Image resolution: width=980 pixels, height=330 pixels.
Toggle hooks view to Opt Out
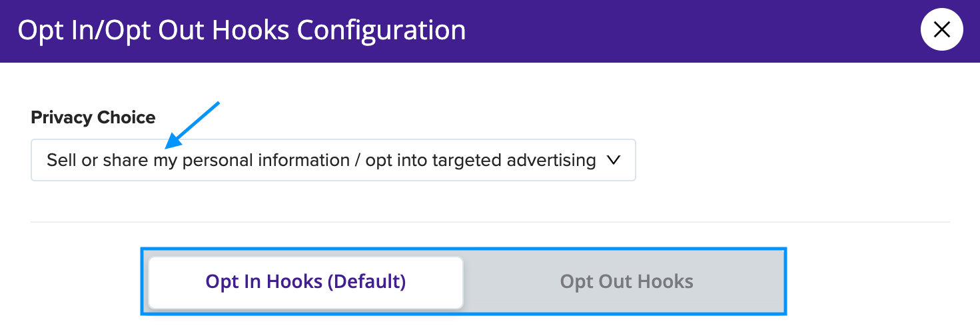pyautogui.click(x=626, y=282)
